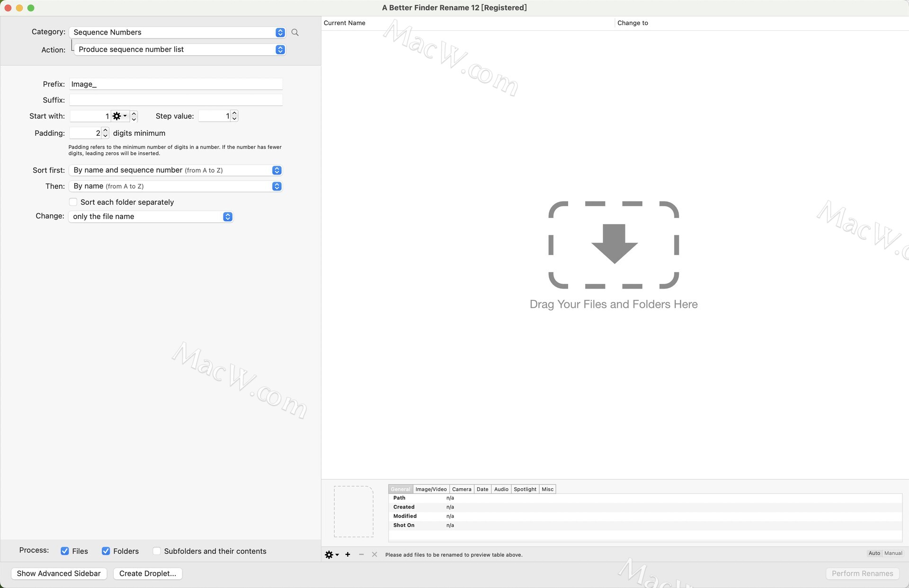Open the Then By name dropdown
This screenshot has height=588, width=909.
(176, 186)
